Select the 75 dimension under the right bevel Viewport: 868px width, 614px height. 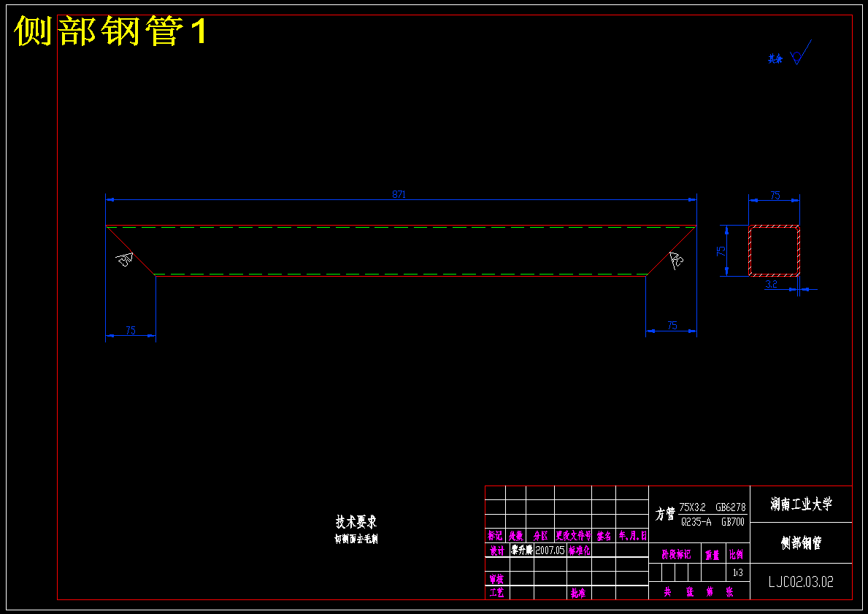(x=672, y=325)
